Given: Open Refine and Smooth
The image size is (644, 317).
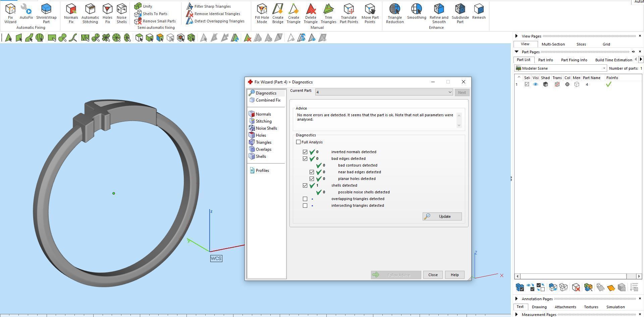Looking at the screenshot, I should [x=439, y=13].
